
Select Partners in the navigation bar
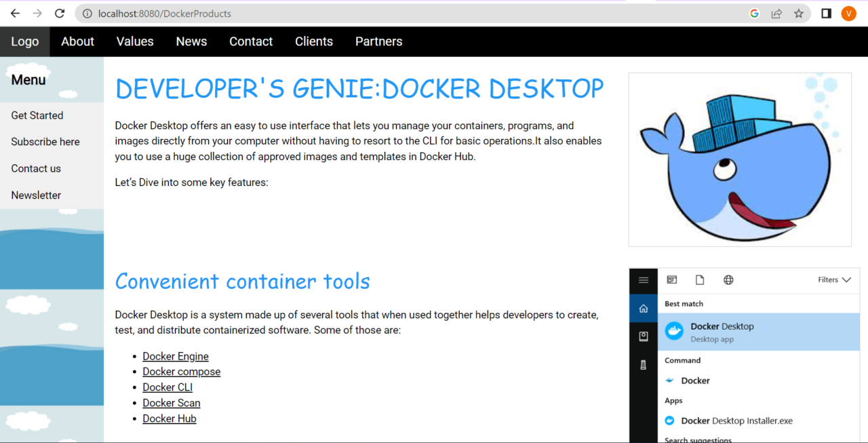[378, 41]
